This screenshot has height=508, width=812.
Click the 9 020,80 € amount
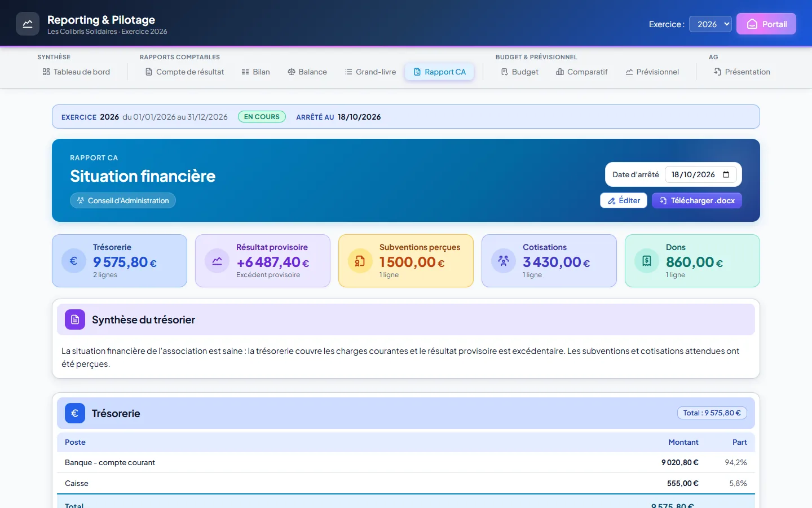click(x=680, y=462)
